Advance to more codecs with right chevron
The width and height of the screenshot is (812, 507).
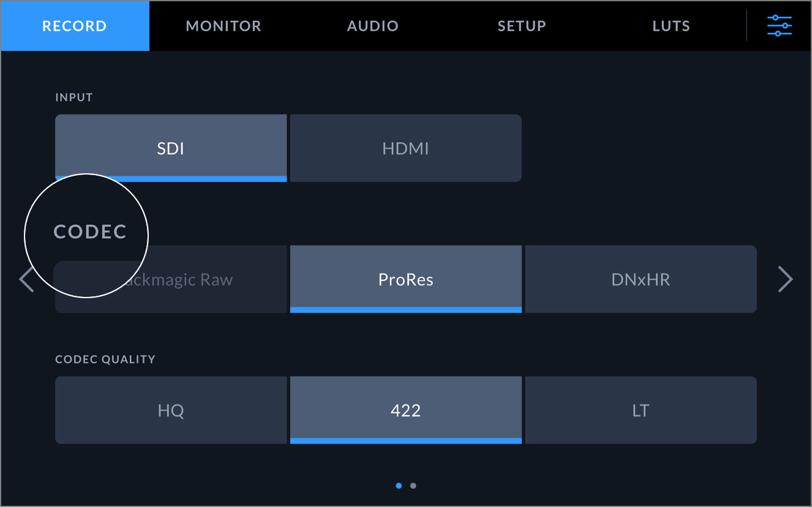785,279
